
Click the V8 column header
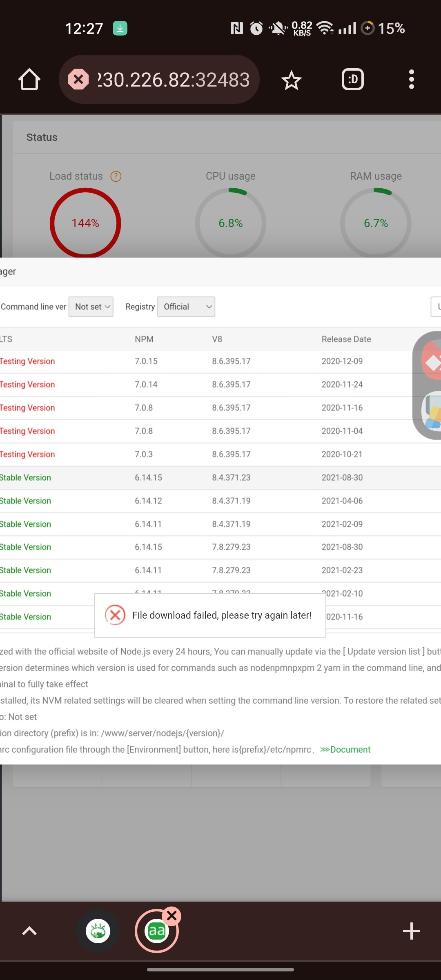(x=217, y=339)
